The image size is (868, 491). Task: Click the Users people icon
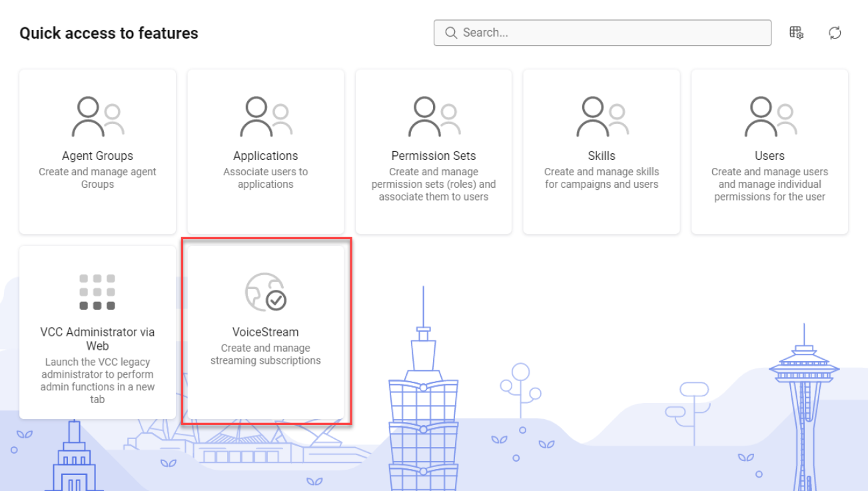tap(770, 117)
